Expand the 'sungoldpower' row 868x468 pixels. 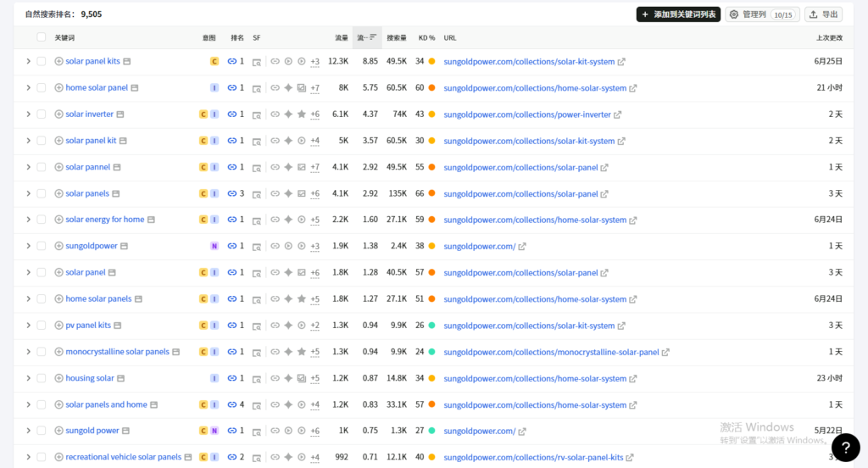(28, 246)
